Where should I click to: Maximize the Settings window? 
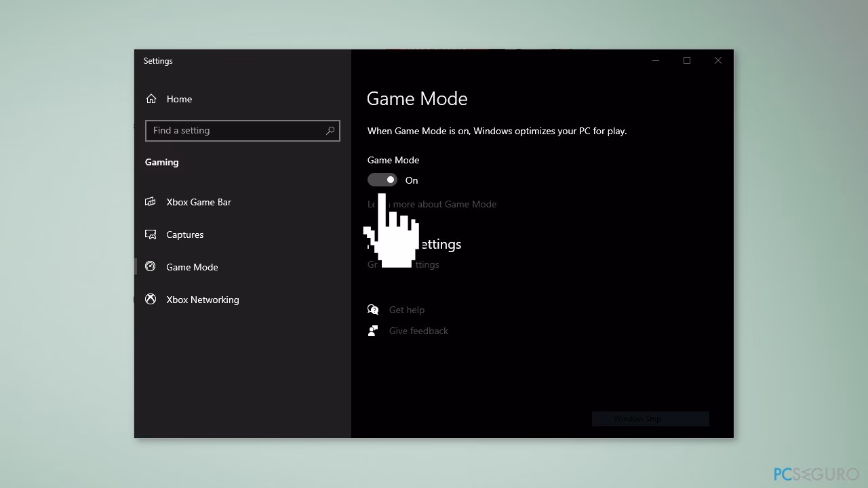(x=687, y=60)
